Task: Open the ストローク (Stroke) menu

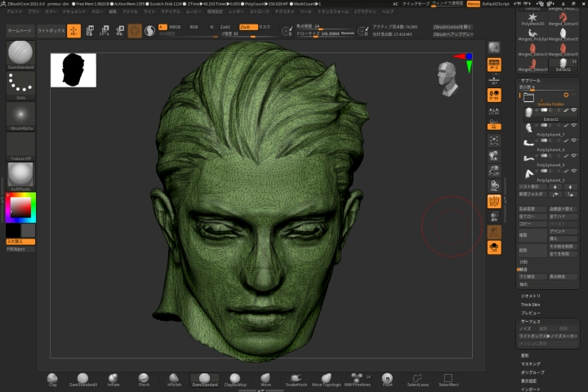Action: pyautogui.click(x=260, y=11)
